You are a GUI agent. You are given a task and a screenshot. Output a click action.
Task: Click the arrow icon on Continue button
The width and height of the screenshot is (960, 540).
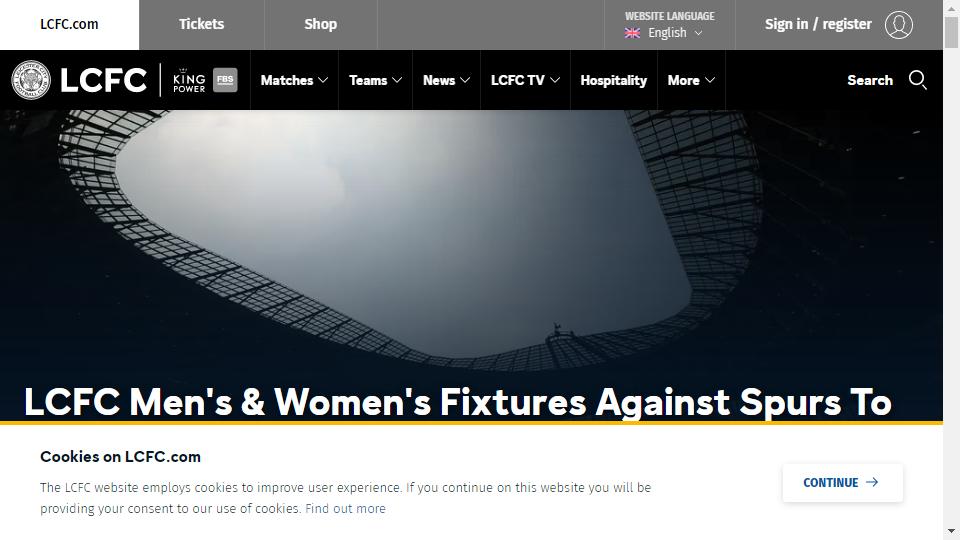point(872,482)
